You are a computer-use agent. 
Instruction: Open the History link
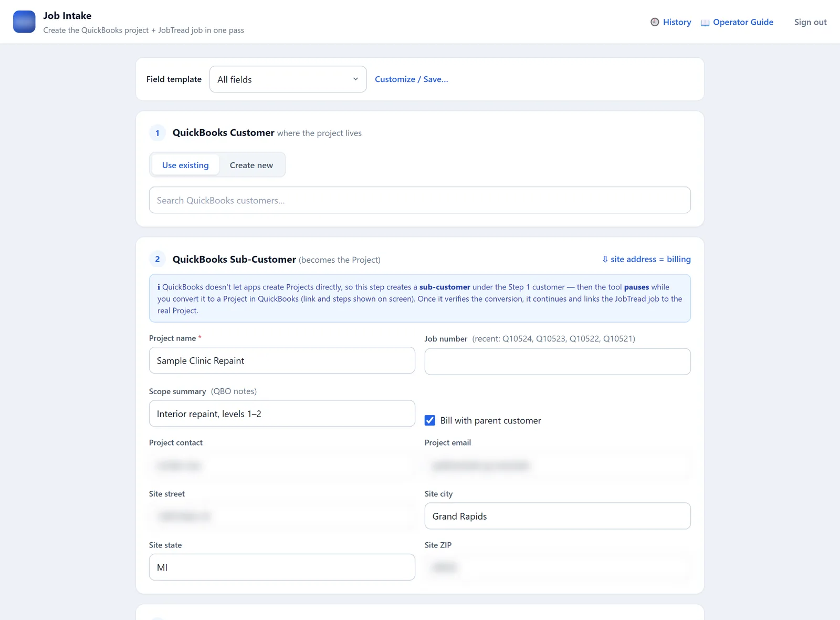tap(677, 22)
